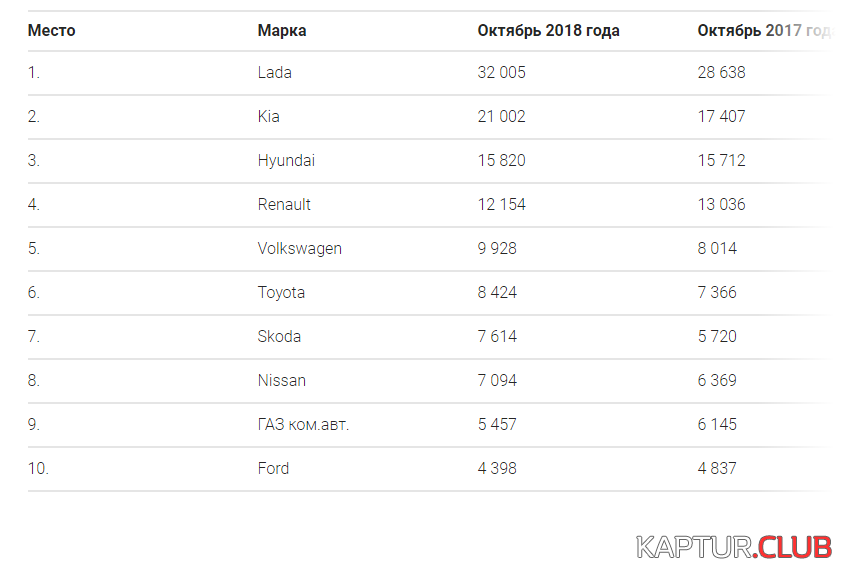Click the 28 638 value for October 2017

[721, 72]
